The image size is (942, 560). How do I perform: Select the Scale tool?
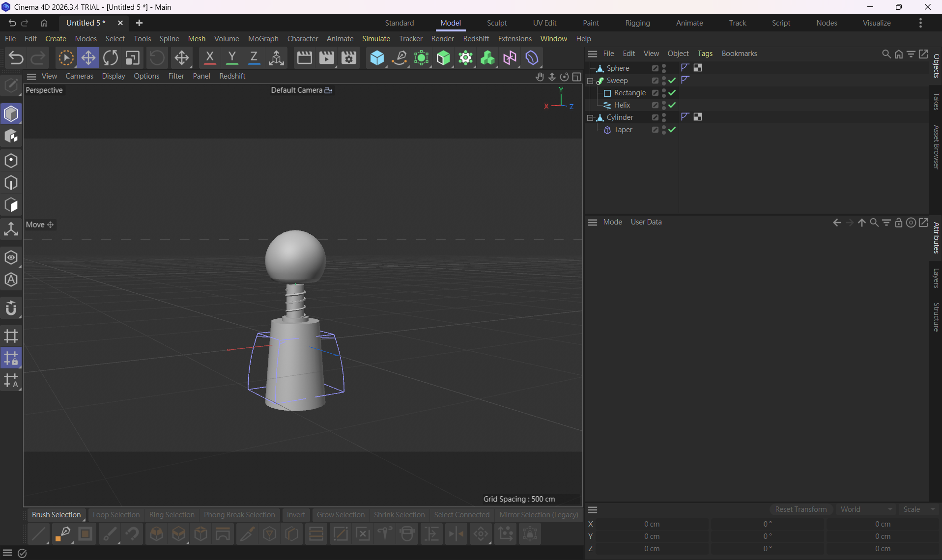133,58
